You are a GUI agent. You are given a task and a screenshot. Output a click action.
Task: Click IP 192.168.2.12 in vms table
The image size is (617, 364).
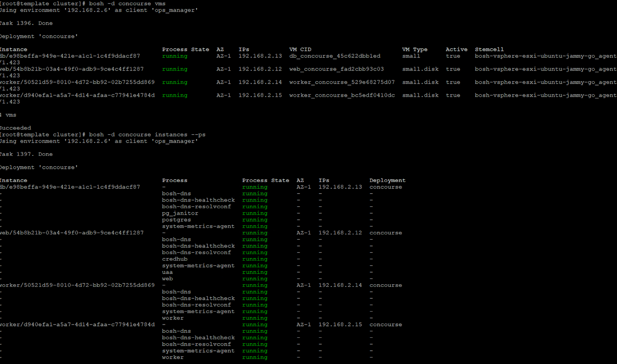point(260,69)
